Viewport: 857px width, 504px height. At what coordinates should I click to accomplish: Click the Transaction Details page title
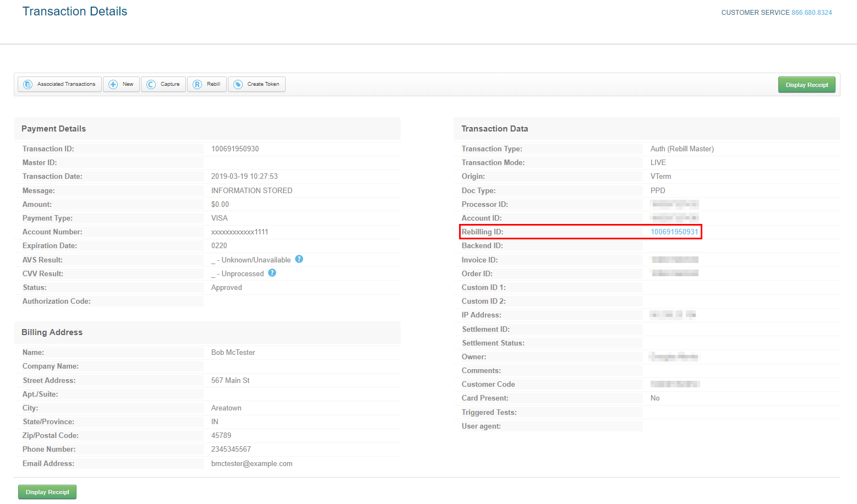coord(75,12)
